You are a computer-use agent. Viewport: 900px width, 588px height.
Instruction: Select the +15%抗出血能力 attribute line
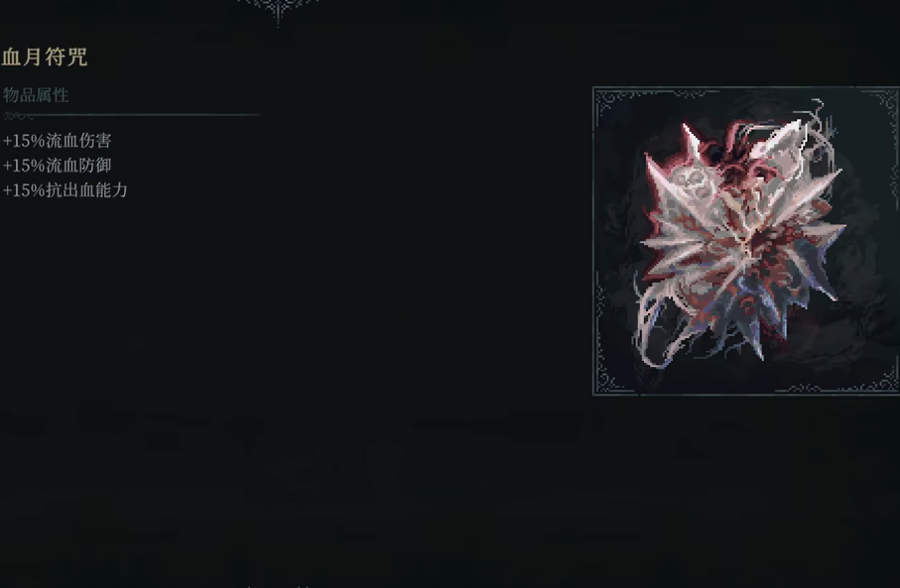[64, 189]
